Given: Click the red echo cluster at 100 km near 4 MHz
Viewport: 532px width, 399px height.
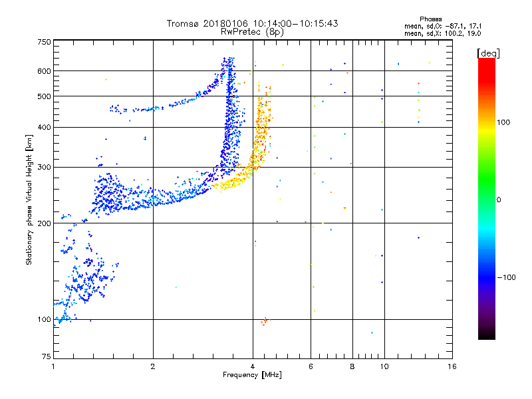Looking at the screenshot, I should [265, 321].
